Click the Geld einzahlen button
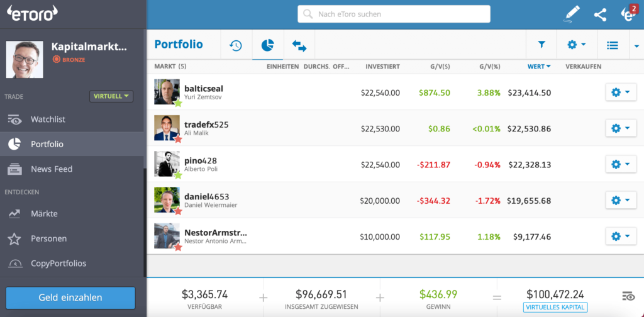 point(70,298)
